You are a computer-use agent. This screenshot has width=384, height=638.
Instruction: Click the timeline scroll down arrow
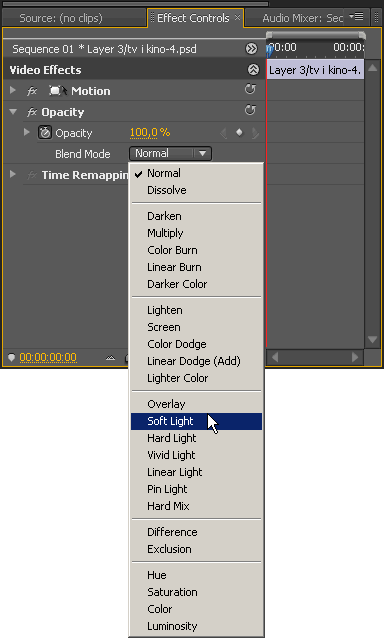click(372, 339)
